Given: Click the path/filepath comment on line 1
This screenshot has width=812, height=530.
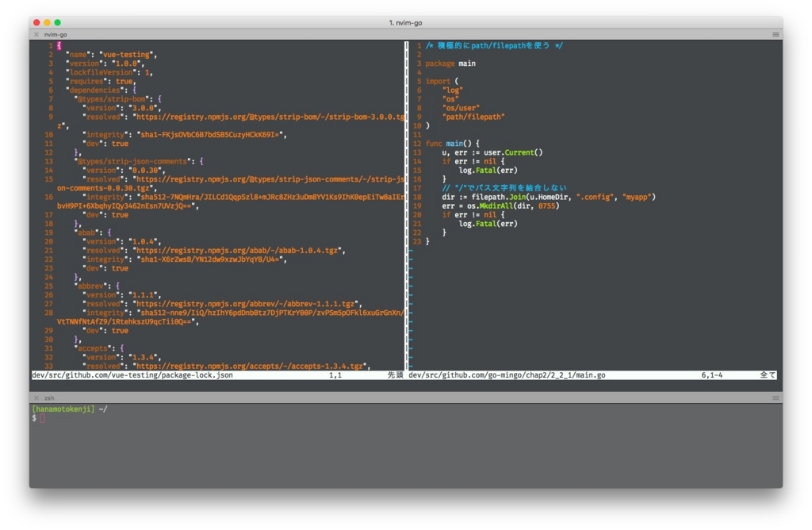Looking at the screenshot, I should [494, 45].
